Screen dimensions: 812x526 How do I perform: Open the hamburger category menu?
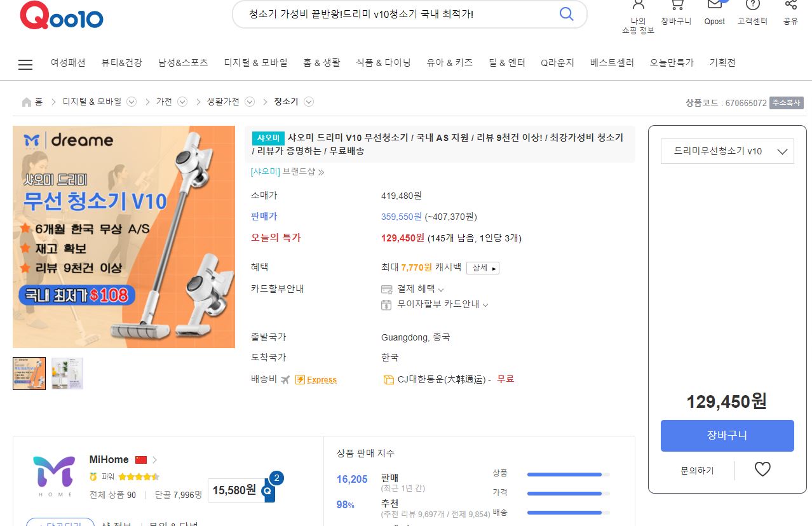pyautogui.click(x=25, y=65)
